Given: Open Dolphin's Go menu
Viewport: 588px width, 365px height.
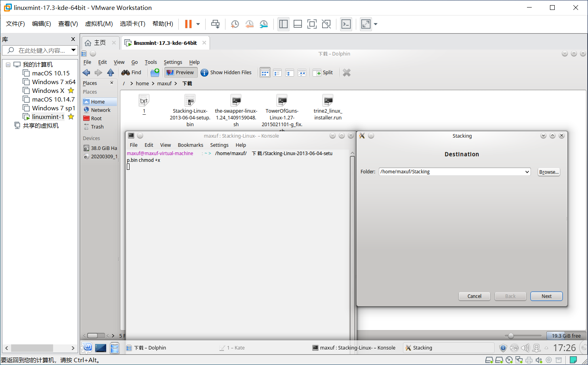Looking at the screenshot, I should (135, 62).
